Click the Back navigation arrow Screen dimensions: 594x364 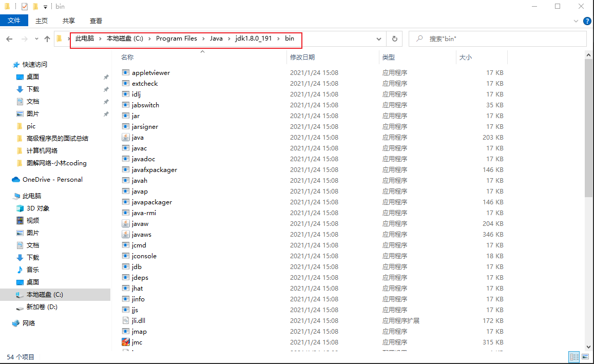click(9, 39)
